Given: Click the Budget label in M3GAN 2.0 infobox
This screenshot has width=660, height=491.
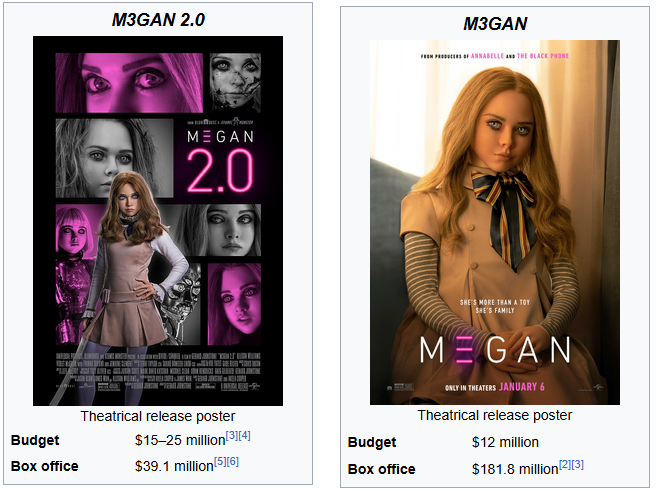Looking at the screenshot, I should point(35,440).
